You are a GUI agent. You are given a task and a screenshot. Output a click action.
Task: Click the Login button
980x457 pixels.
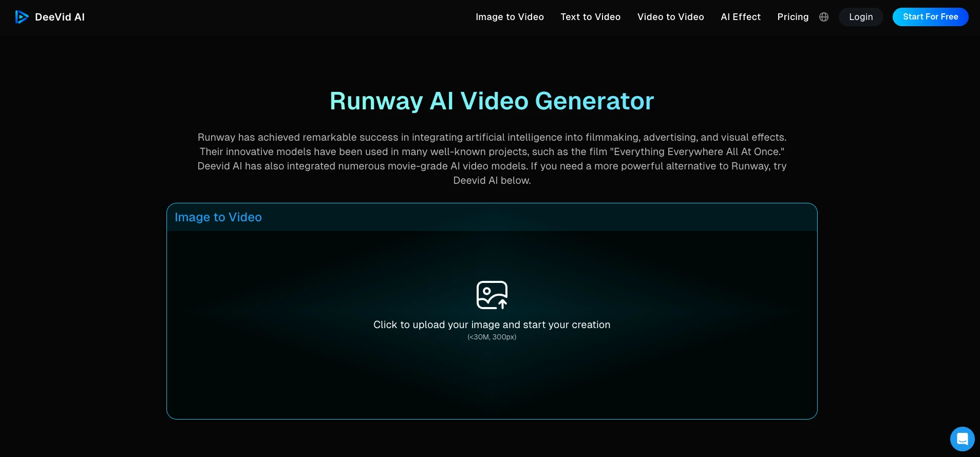tap(861, 17)
